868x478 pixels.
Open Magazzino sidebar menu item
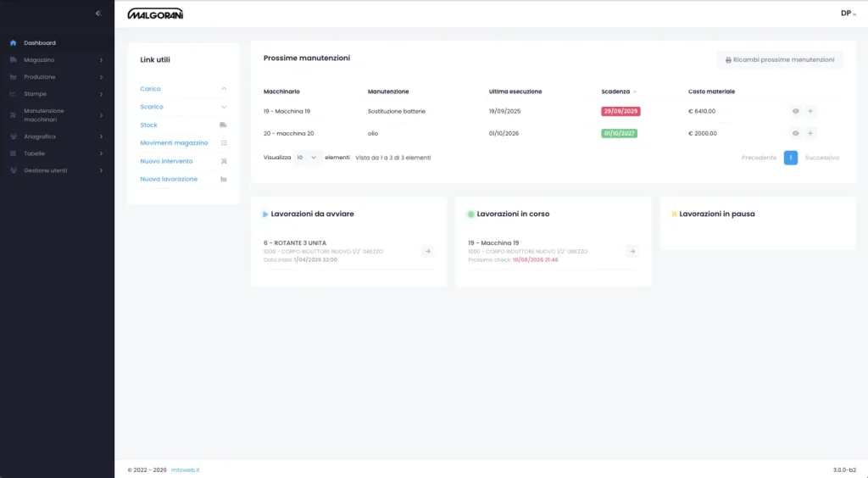click(x=39, y=59)
